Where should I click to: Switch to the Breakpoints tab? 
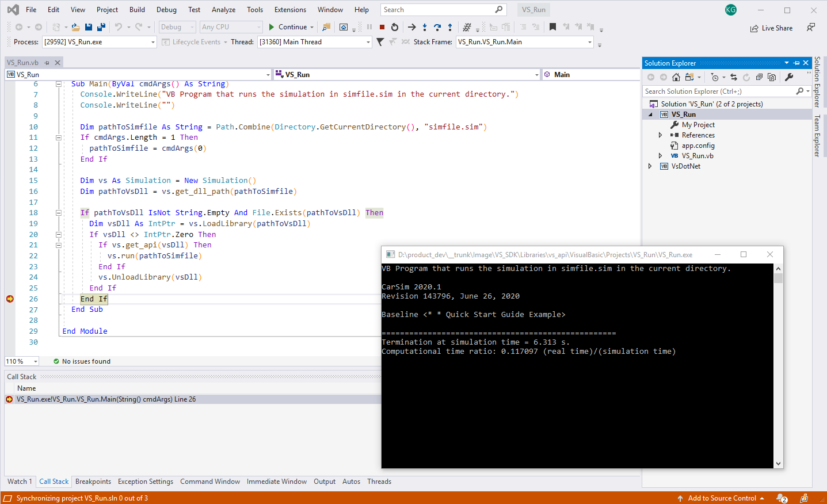pos(93,482)
